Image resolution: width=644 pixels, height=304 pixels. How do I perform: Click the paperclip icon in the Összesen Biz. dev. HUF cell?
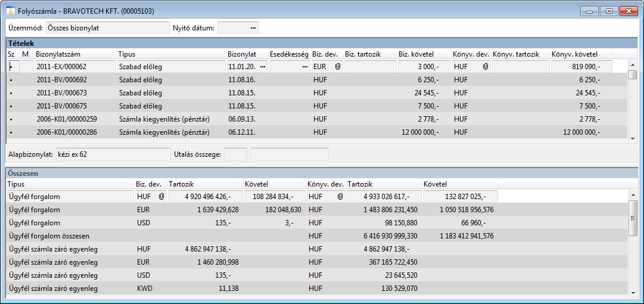pos(161,197)
